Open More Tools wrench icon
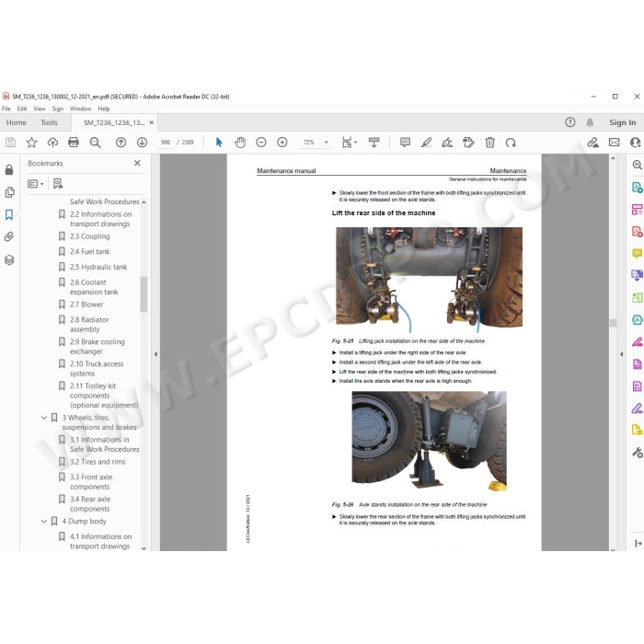The image size is (644, 644). tap(637, 453)
